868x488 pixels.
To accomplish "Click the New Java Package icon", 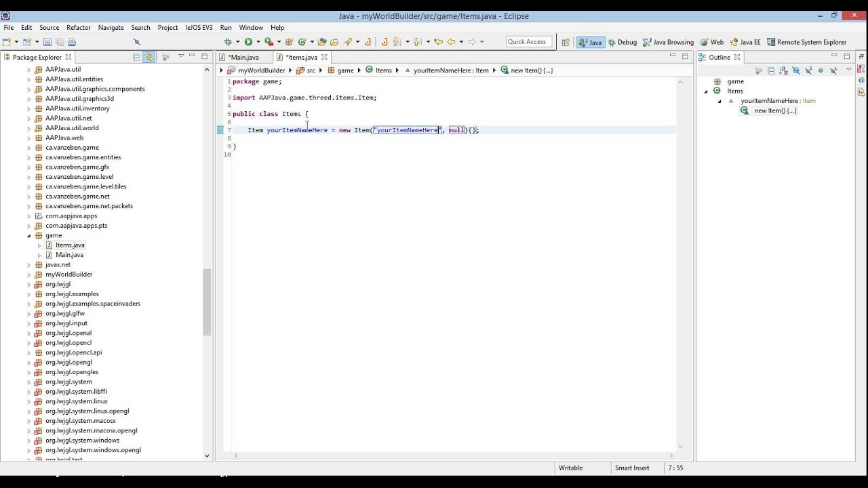I will click(x=289, y=41).
